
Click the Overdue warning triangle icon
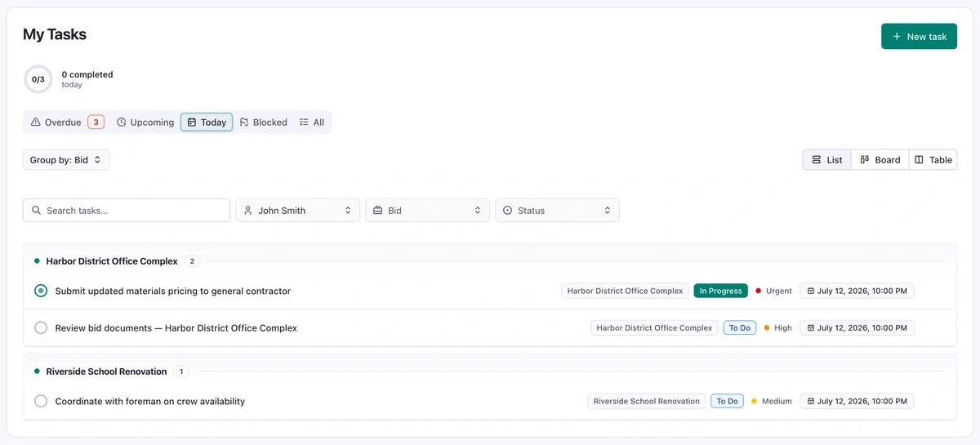36,122
